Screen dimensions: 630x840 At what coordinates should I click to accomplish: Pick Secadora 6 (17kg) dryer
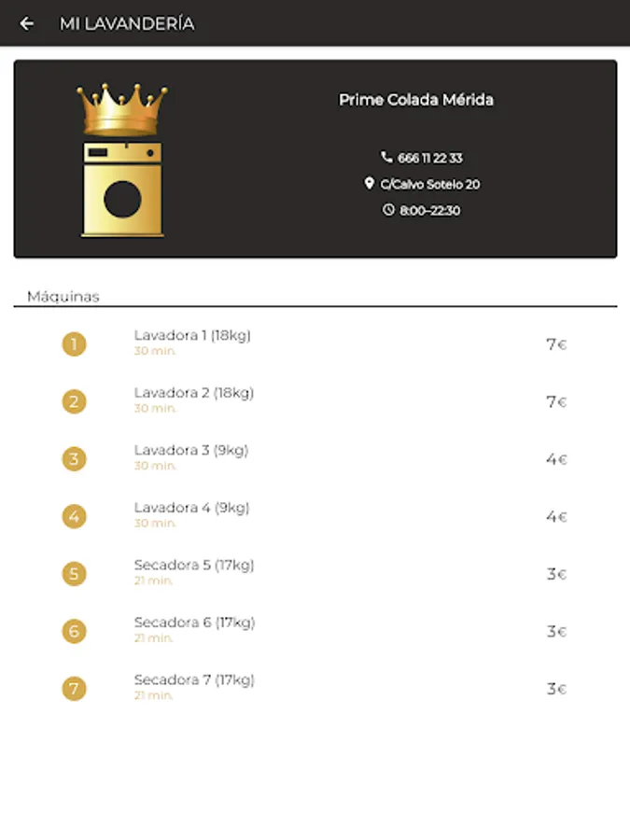[193, 623]
